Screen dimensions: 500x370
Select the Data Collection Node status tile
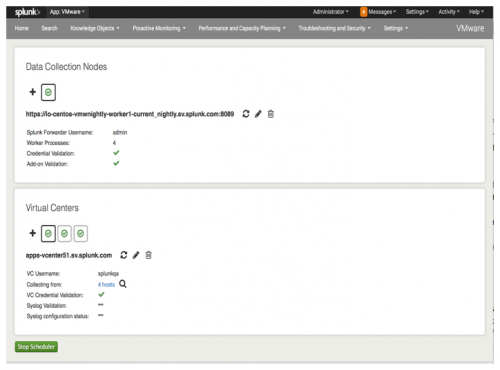point(48,92)
